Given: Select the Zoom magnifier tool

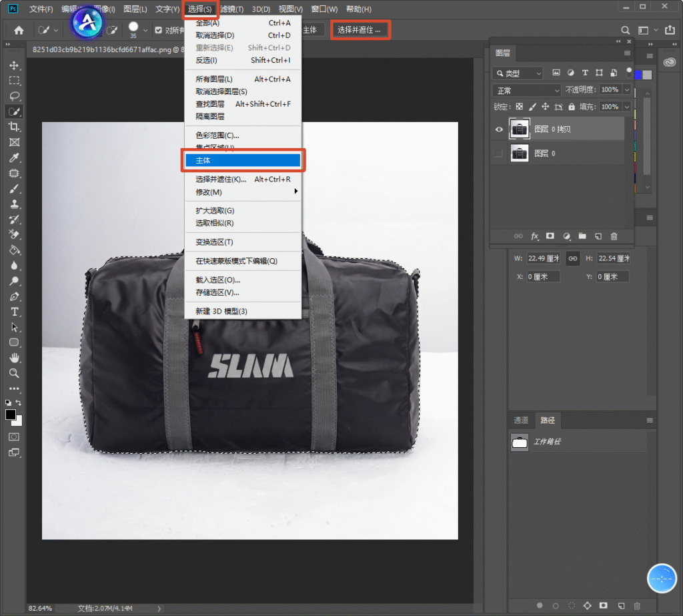Looking at the screenshot, I should pyautogui.click(x=14, y=373).
